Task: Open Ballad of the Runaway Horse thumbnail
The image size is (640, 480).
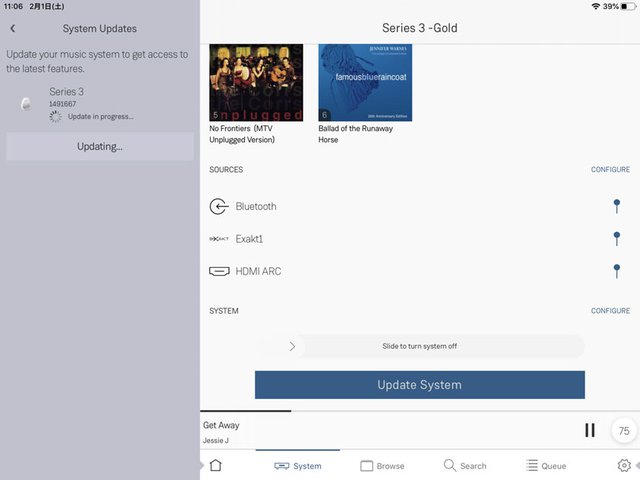Action: 365,83
